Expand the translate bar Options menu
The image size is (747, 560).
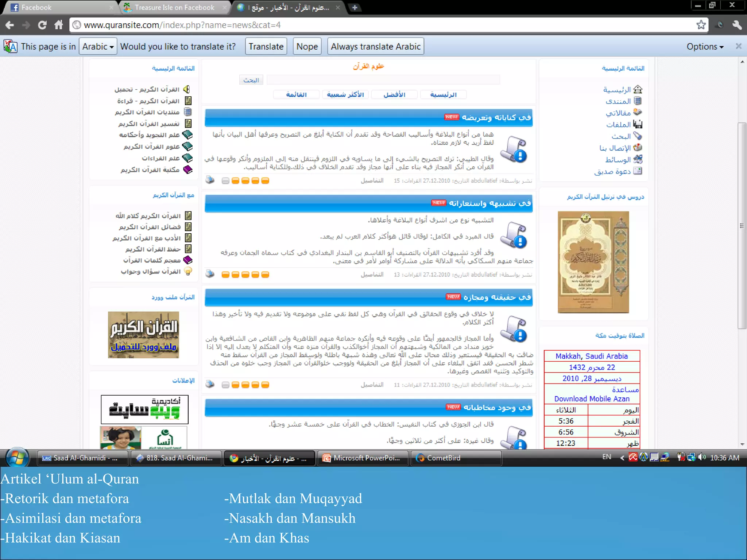pos(705,47)
